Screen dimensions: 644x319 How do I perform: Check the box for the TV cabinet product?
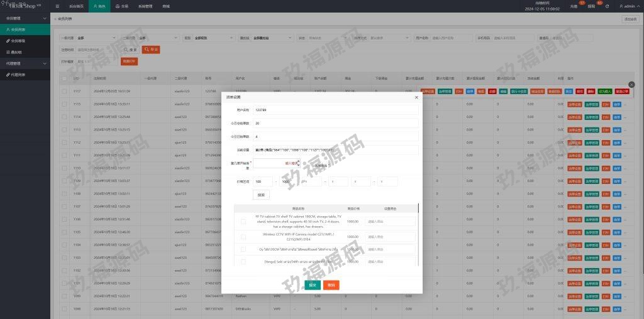click(x=243, y=221)
